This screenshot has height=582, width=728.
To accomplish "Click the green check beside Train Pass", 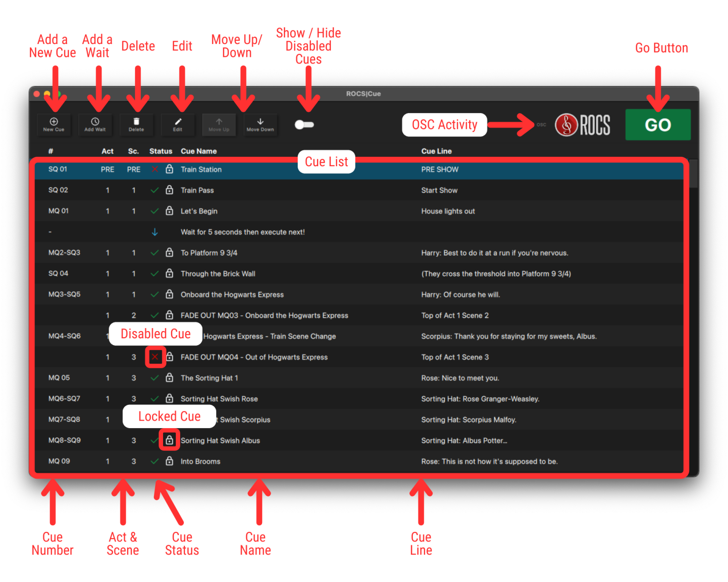I will pos(155,190).
